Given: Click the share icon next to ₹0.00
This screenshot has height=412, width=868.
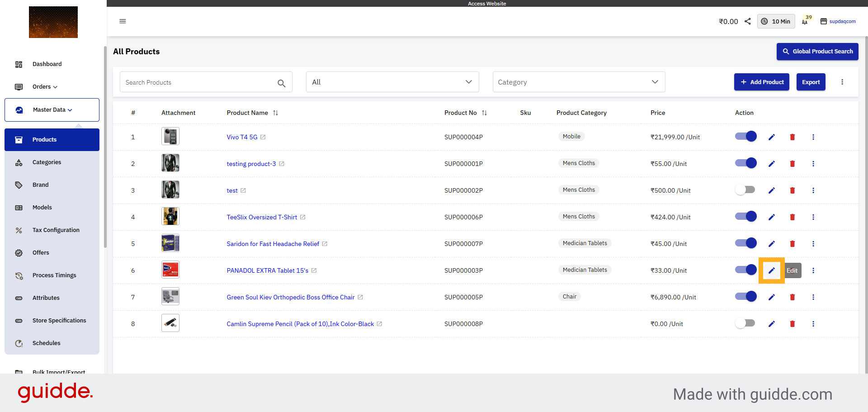Looking at the screenshot, I should tap(748, 21).
